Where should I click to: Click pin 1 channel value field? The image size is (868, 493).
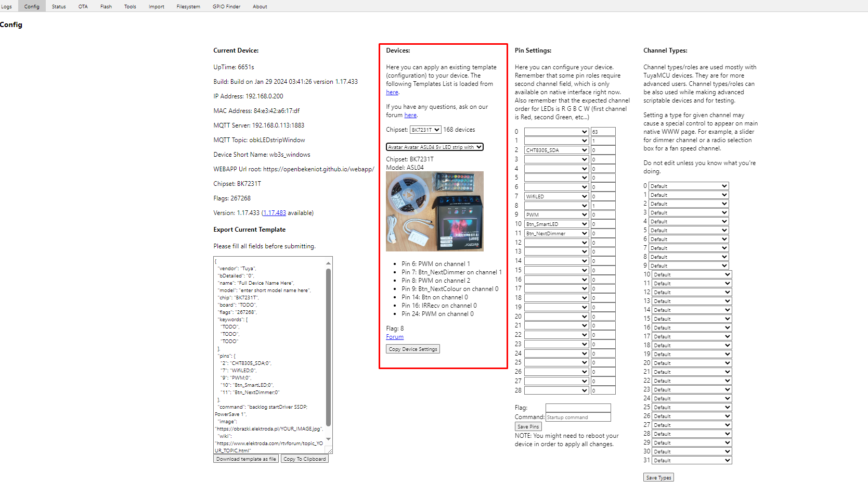[x=603, y=141]
